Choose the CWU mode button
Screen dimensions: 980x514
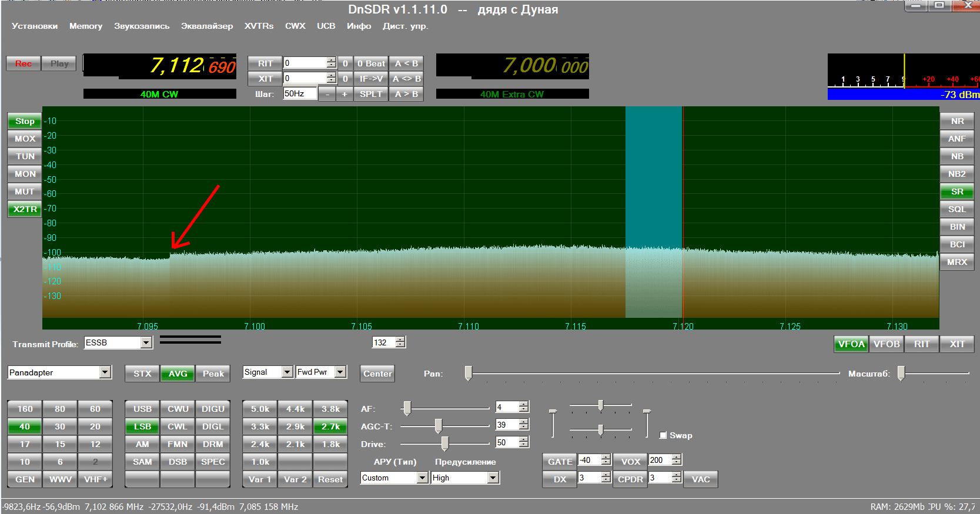click(178, 409)
